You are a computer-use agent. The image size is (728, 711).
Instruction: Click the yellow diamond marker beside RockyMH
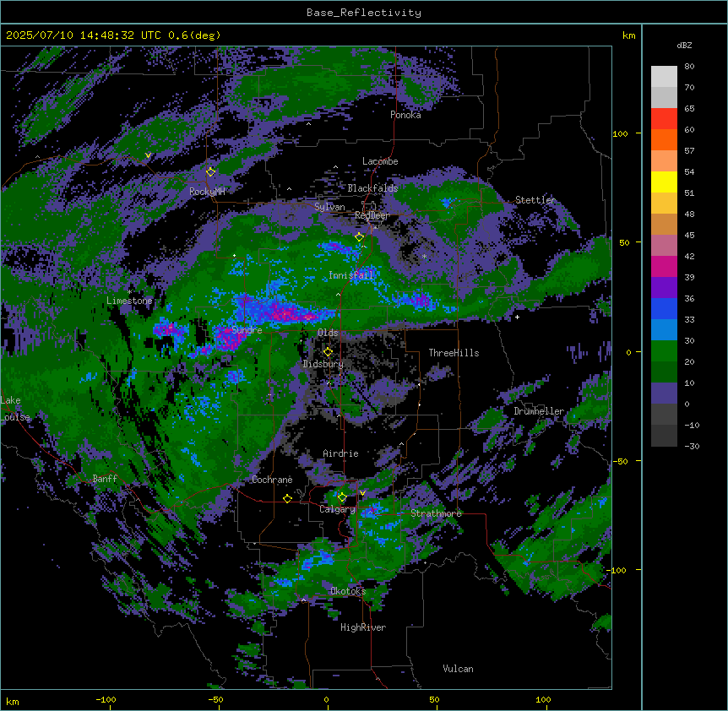click(x=211, y=172)
